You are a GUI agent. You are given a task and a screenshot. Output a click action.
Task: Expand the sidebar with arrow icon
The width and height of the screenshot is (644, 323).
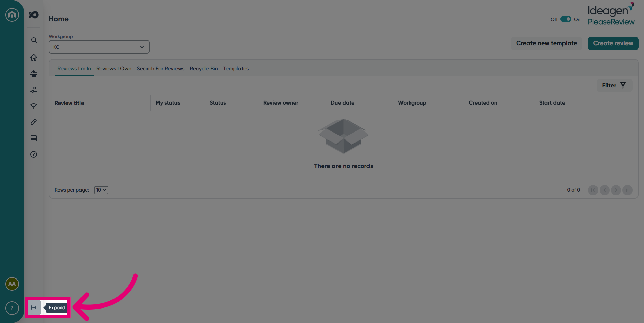pos(34,307)
